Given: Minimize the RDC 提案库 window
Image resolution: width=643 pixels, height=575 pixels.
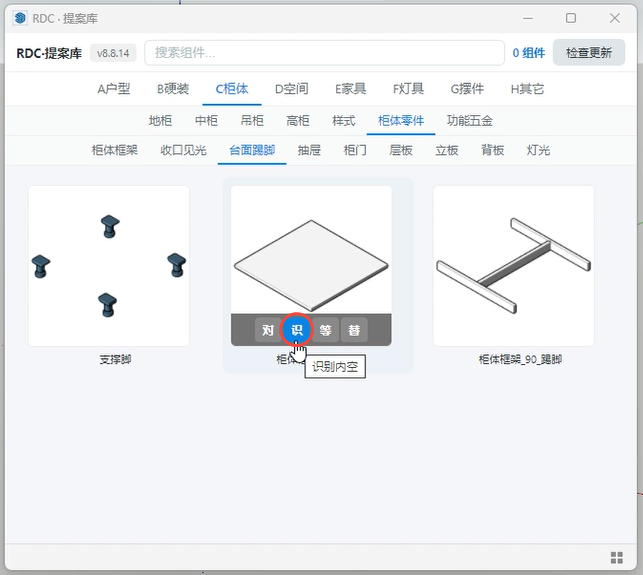Looking at the screenshot, I should point(528,18).
